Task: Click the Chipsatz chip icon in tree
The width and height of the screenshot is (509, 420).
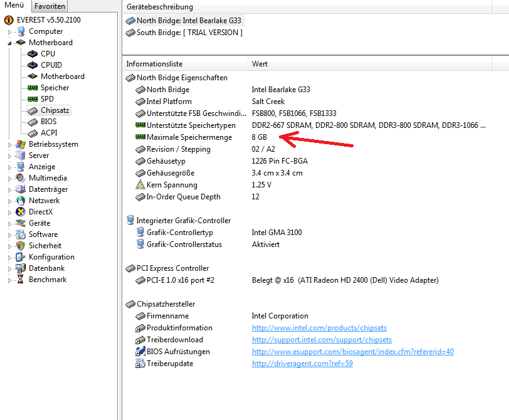Action: click(x=33, y=111)
